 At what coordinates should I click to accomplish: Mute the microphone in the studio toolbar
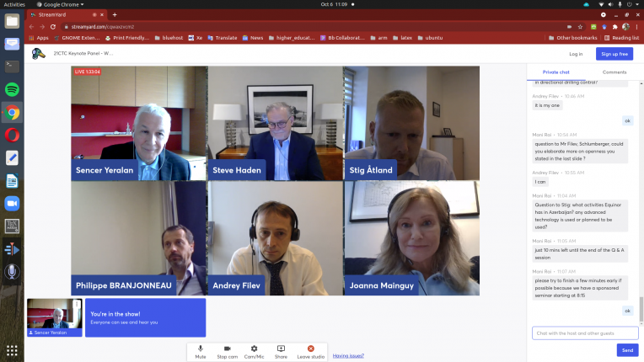point(201,349)
